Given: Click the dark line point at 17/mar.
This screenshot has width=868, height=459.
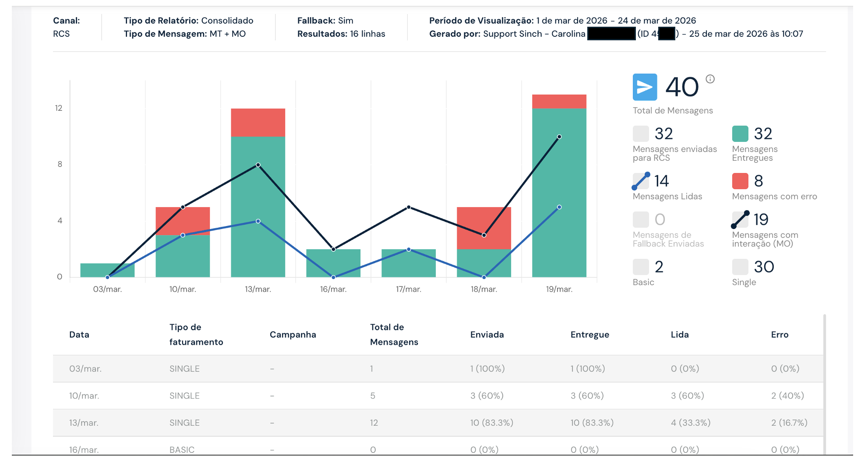Looking at the screenshot, I should (x=409, y=207).
